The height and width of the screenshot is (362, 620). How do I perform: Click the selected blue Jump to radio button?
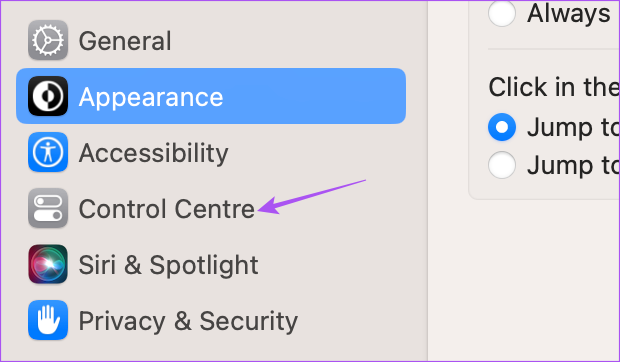[x=502, y=127]
